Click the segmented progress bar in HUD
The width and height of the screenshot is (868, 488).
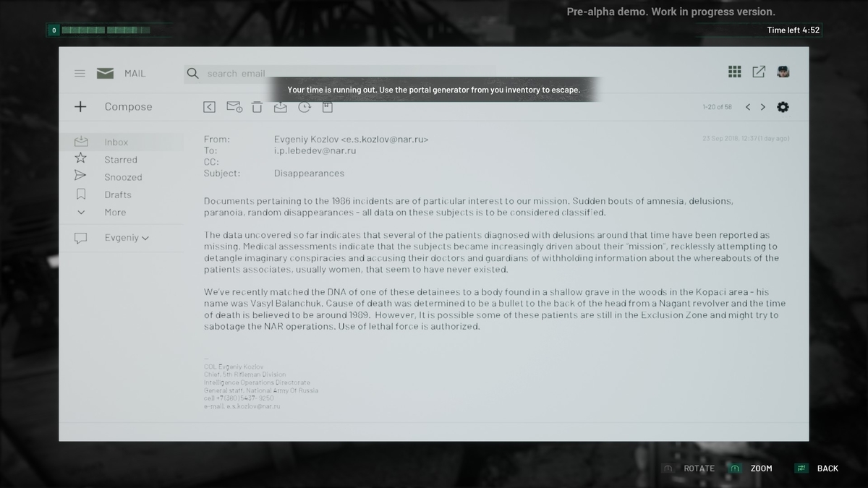pos(106,30)
